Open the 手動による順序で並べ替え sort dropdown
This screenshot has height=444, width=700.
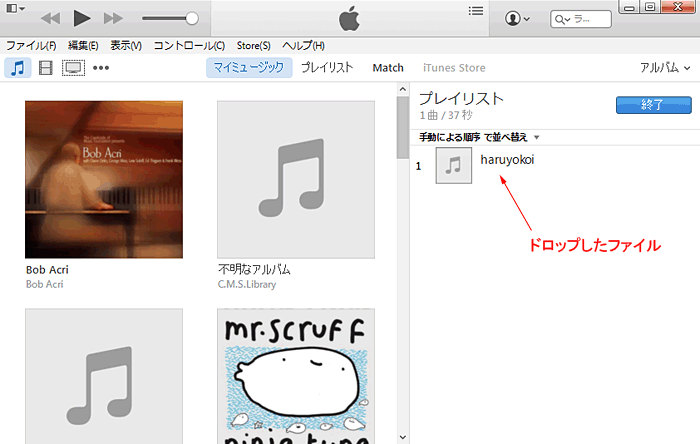(479, 137)
